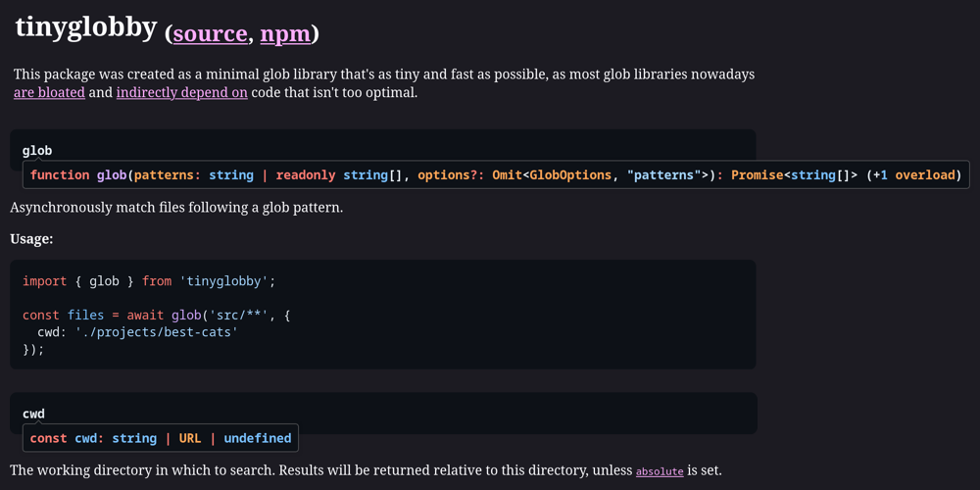This screenshot has width=980, height=490.
Task: Click "+1 overload" in the glob tooltip
Action: tap(913, 175)
